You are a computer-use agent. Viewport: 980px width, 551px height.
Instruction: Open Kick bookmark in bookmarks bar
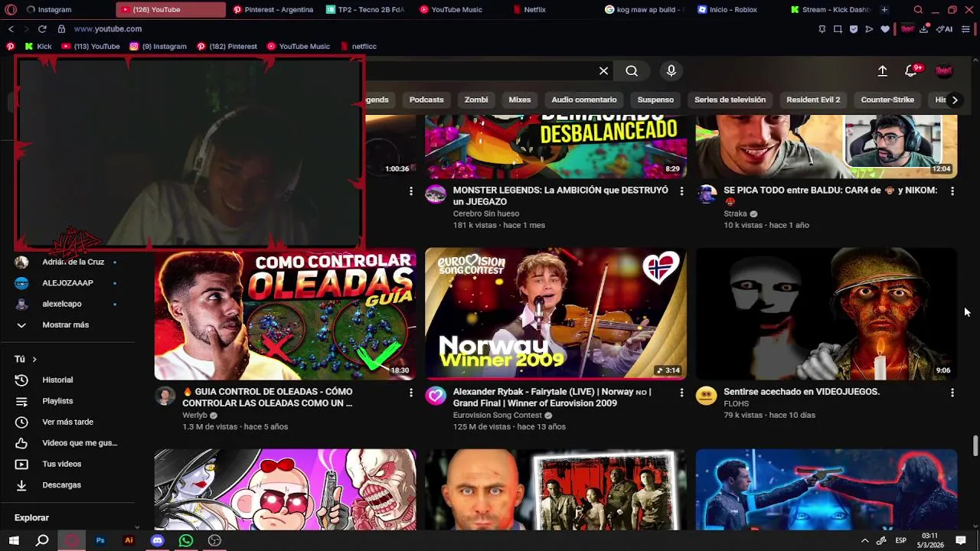[x=38, y=47]
